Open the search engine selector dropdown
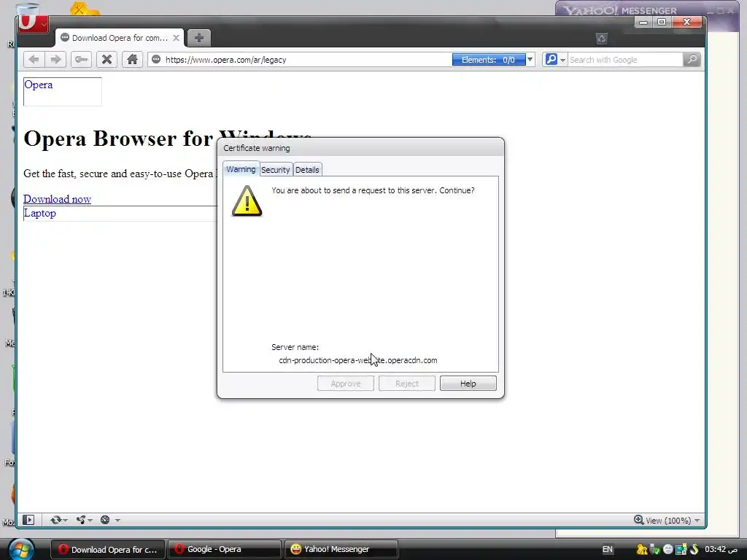This screenshot has width=747, height=560. pyautogui.click(x=562, y=60)
